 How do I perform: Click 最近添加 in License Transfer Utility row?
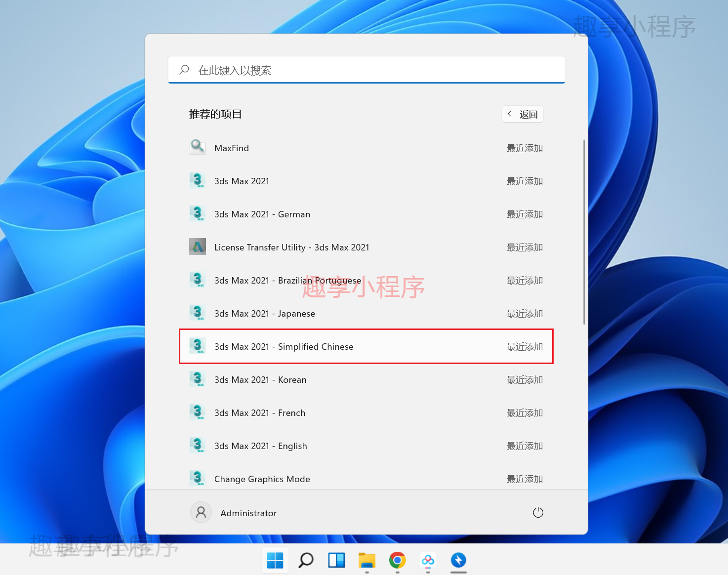[x=525, y=247]
